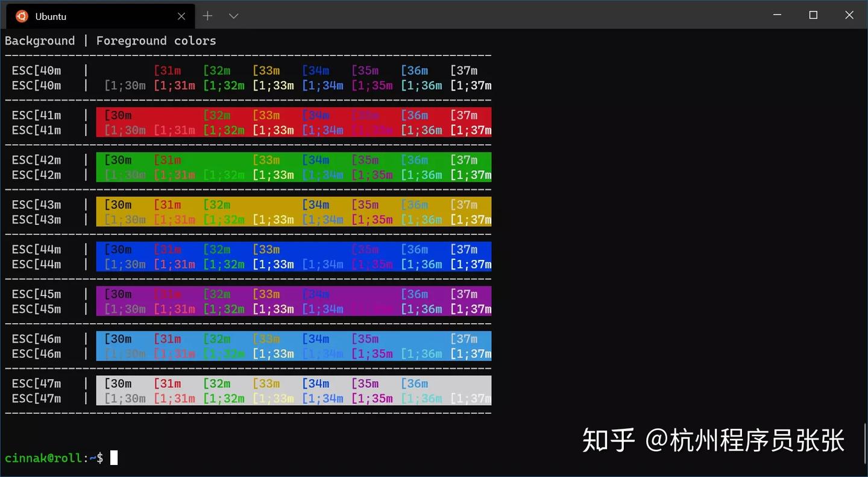Click [30m on the magenta ESC[45m background

118,294
